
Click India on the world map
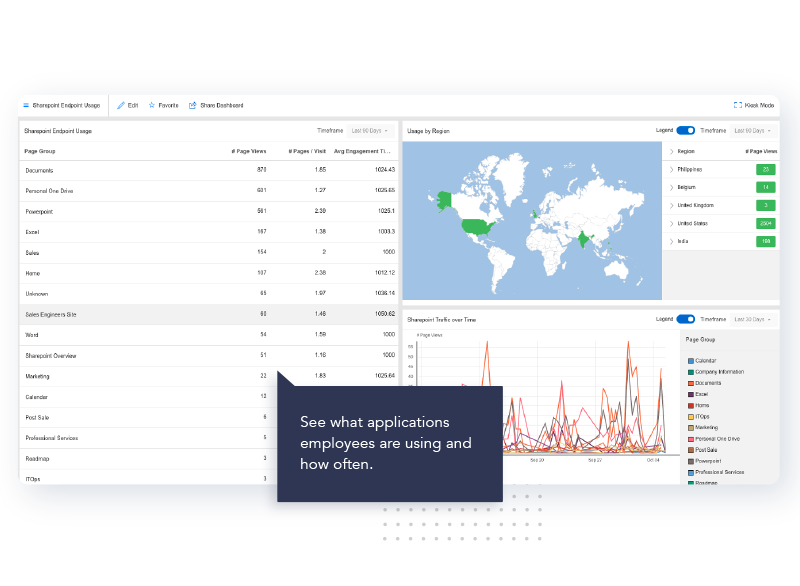pyautogui.click(x=584, y=239)
